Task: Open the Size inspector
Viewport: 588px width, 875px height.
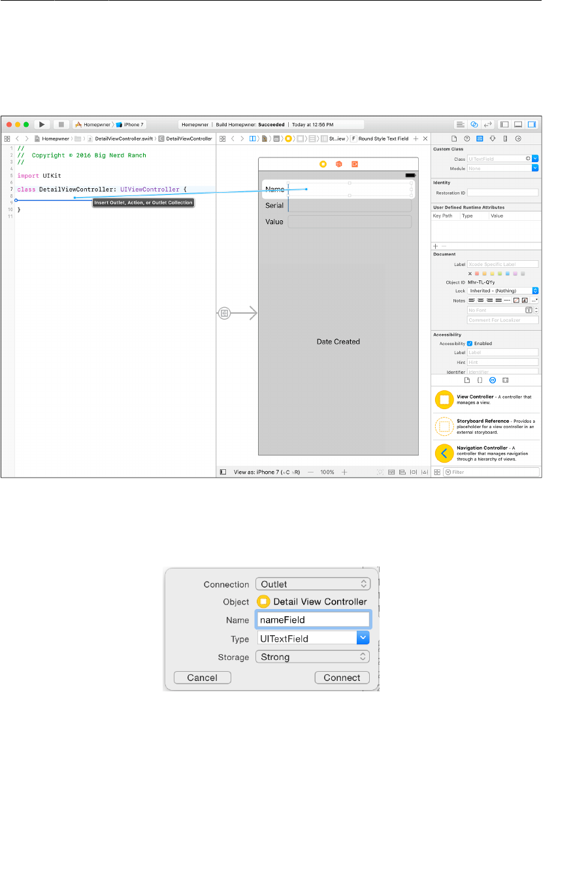Action: tap(505, 139)
